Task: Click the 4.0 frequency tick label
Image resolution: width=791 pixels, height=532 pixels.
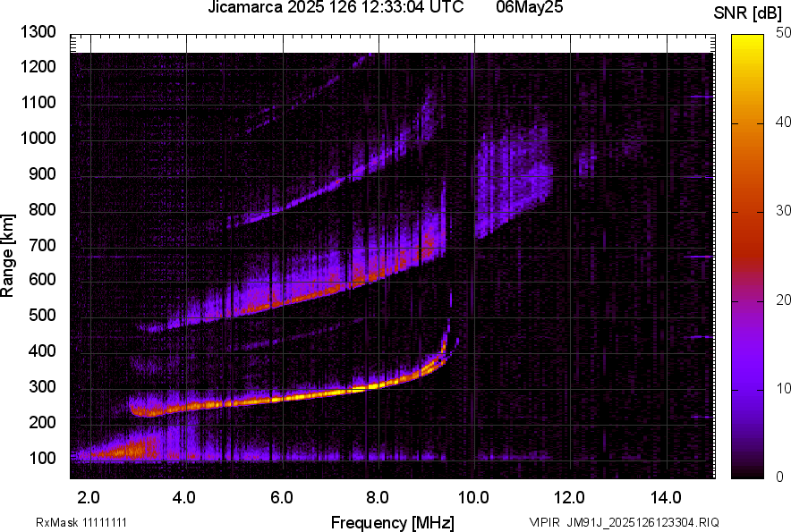Action: (184, 498)
